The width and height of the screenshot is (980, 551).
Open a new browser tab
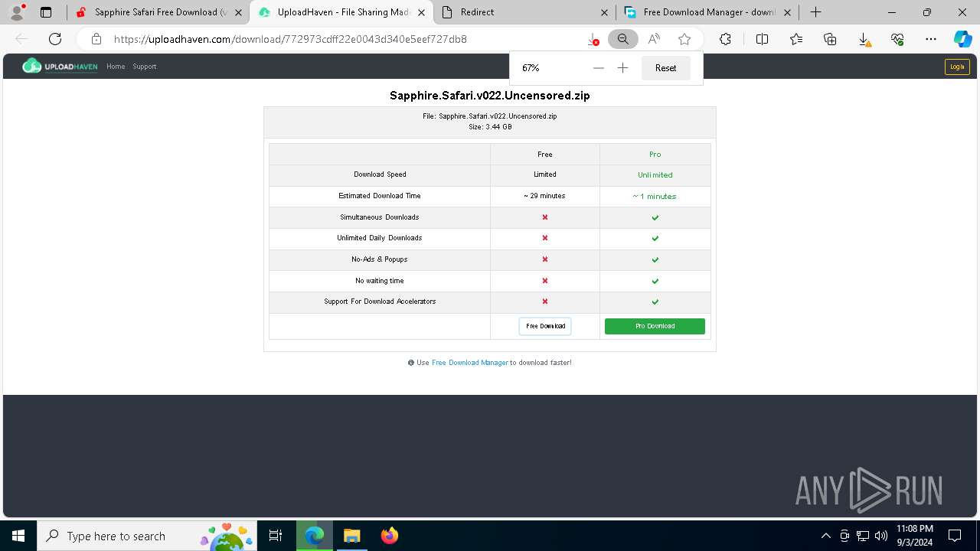[816, 12]
